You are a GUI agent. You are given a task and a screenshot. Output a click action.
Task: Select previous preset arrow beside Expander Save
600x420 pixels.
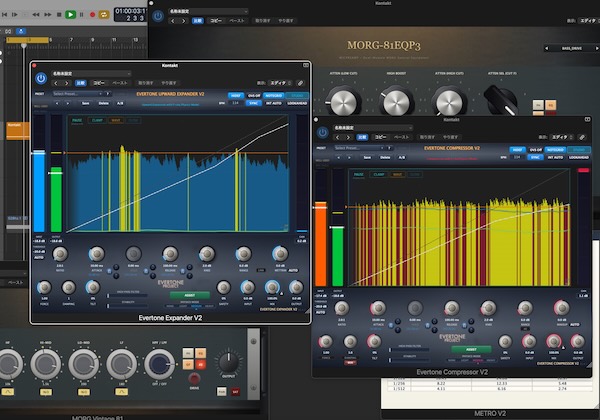coord(57,103)
